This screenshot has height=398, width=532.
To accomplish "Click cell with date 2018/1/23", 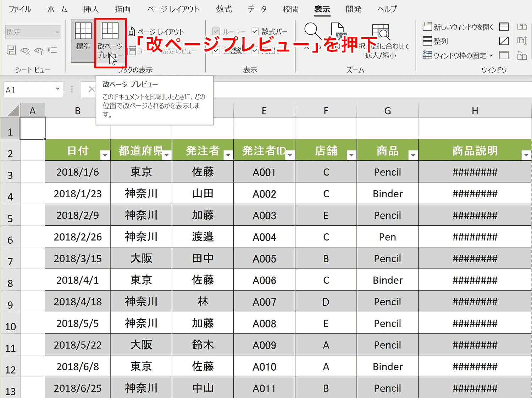I will coord(78,194).
